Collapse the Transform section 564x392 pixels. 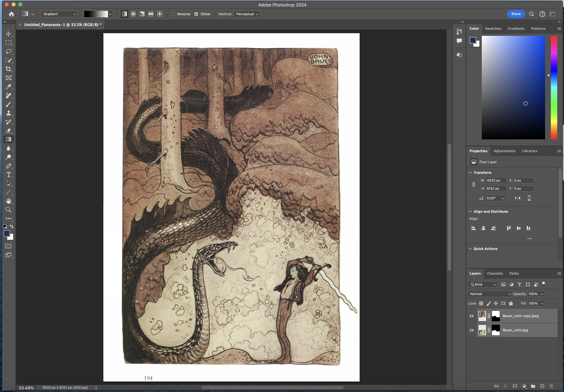470,173
